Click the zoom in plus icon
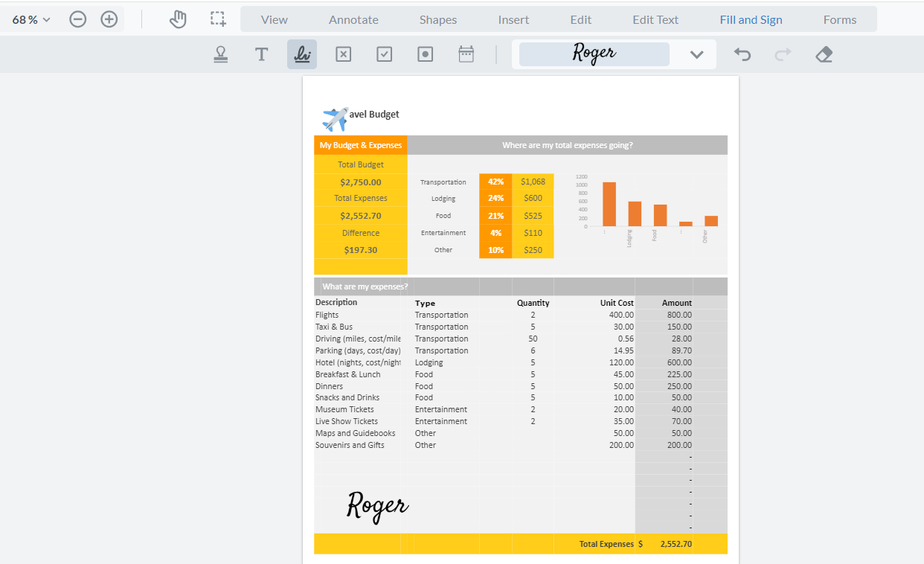The image size is (924, 564). coord(109,19)
